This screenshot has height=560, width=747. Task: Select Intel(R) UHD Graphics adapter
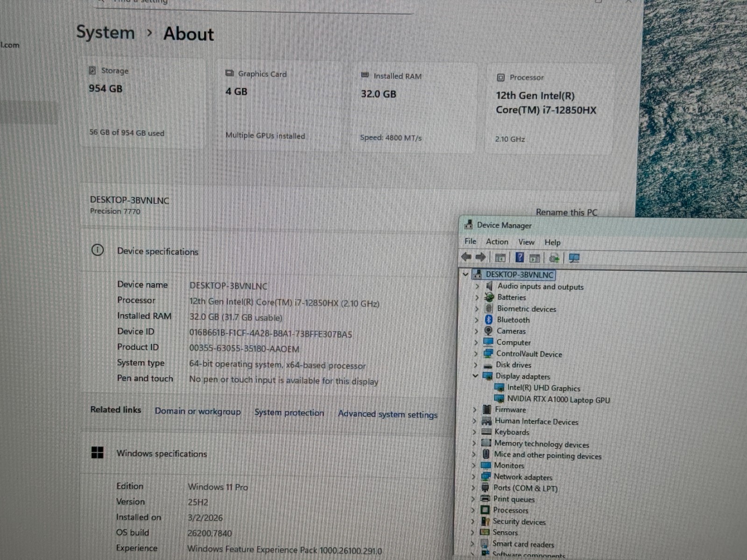[x=543, y=388]
